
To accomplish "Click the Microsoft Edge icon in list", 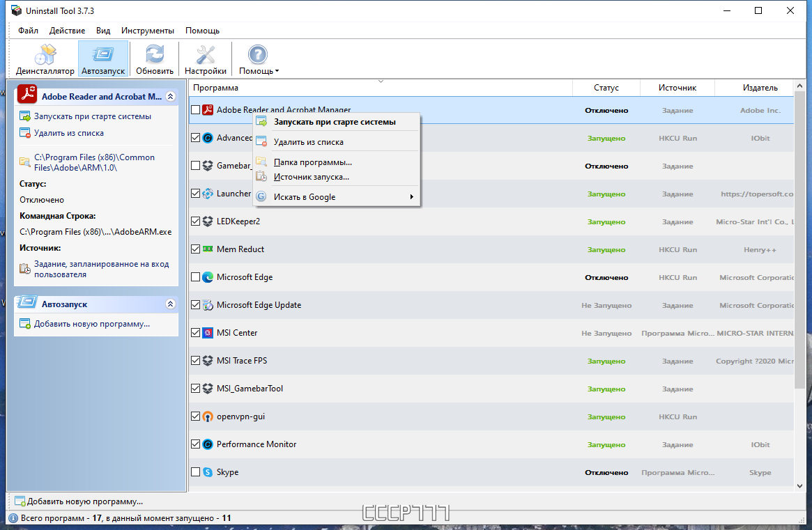I will click(x=208, y=277).
